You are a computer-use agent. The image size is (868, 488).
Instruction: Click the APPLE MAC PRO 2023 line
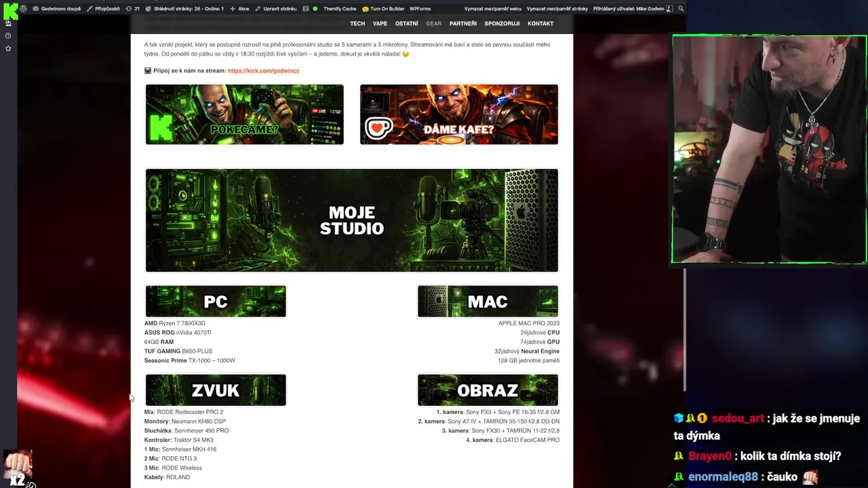[529, 323]
